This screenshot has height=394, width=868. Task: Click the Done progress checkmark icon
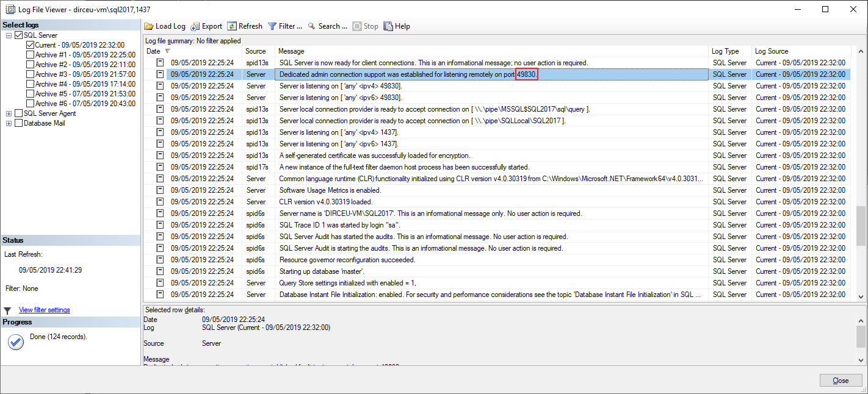tap(16, 342)
